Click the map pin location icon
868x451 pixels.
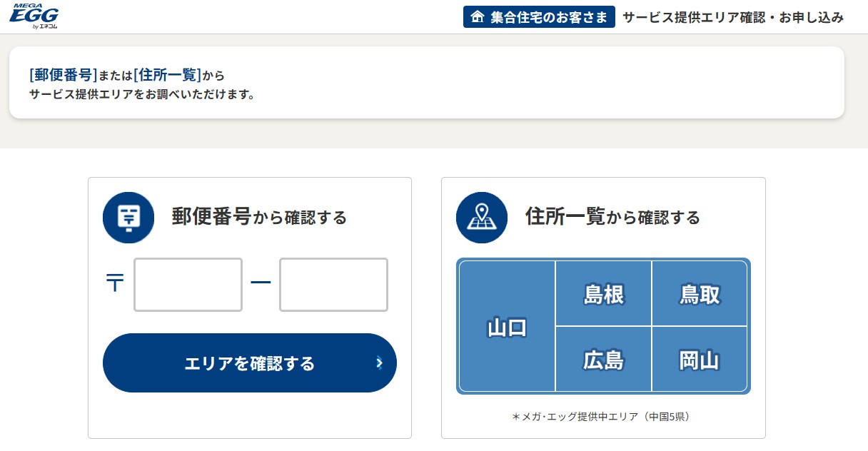pyautogui.click(x=482, y=218)
